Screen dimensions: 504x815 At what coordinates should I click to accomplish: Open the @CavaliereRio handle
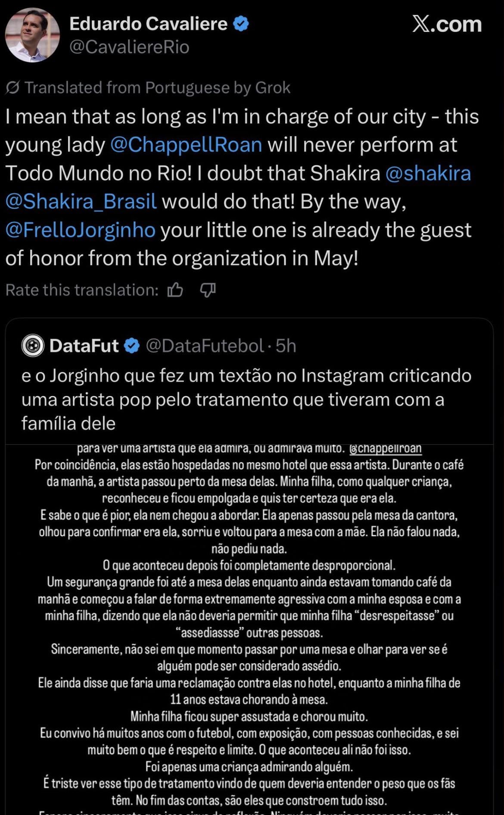(129, 47)
